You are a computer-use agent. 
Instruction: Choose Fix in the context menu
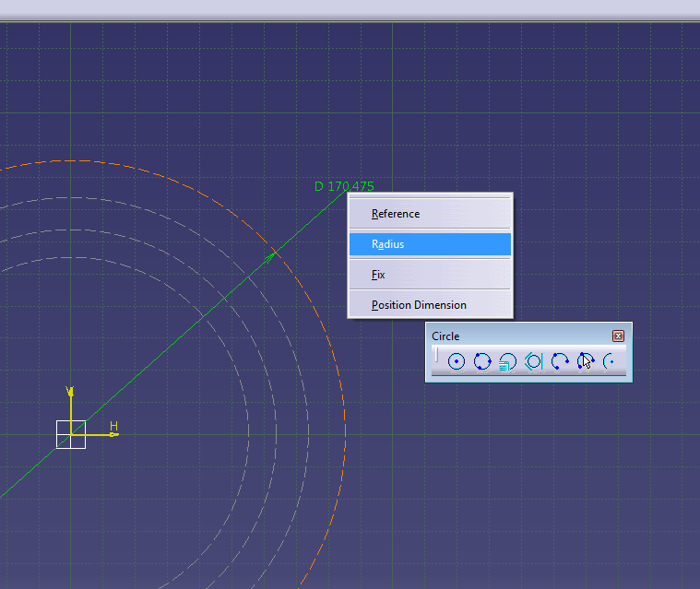tap(430, 275)
